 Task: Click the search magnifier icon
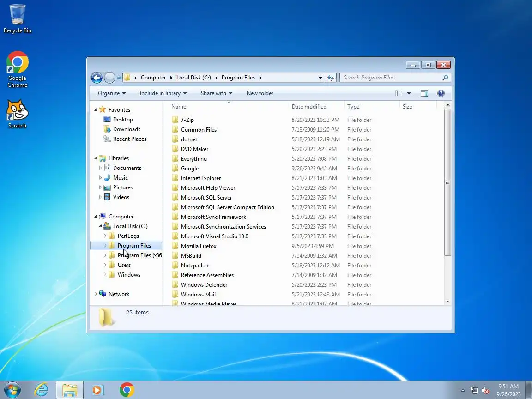coord(445,78)
